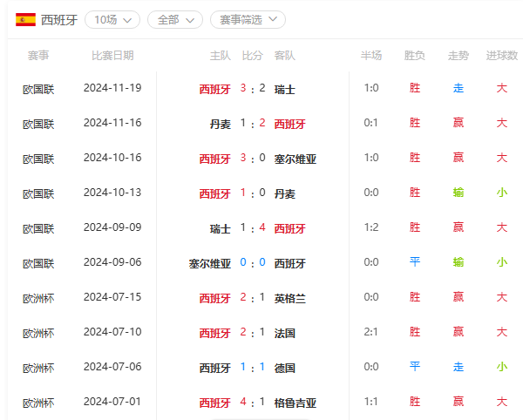Click 大 goals mark in the 2024-11-19 row
523x420 pixels.
pyautogui.click(x=502, y=88)
